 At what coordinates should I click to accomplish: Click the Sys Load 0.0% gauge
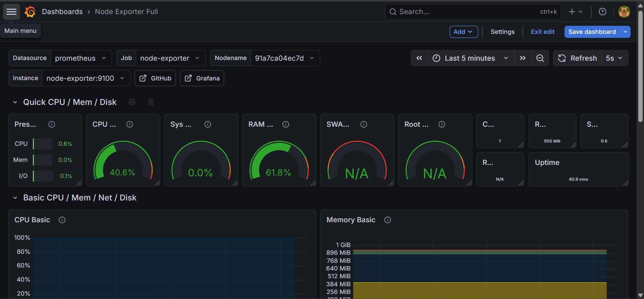tap(201, 161)
